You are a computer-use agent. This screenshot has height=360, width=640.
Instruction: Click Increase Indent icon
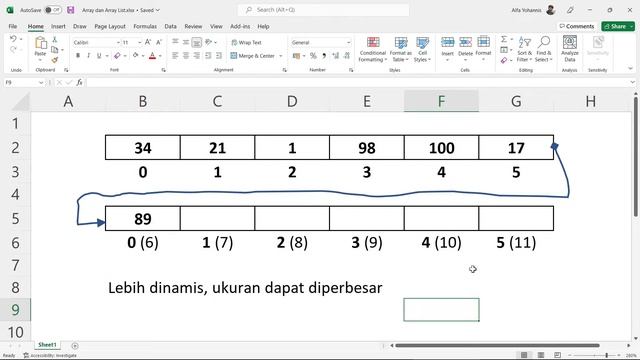pos(219,56)
